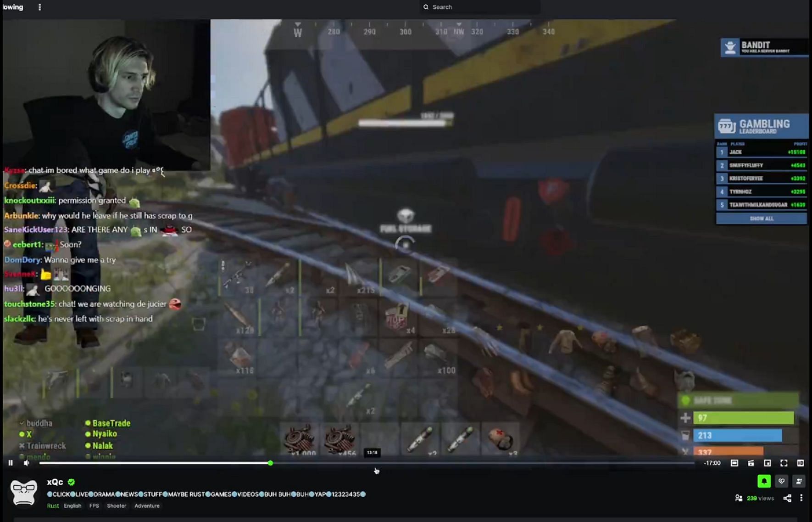The width and height of the screenshot is (812, 522).
Task: Click the gift subs person icon
Action: pyautogui.click(x=799, y=481)
